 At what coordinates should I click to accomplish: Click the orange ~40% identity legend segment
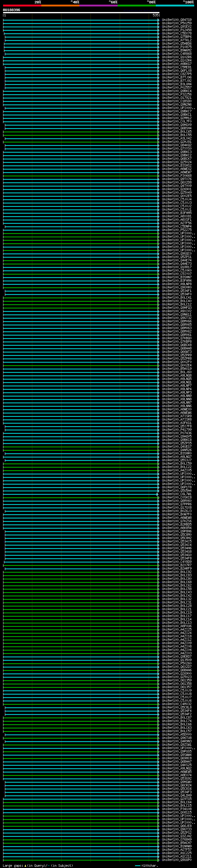pyautogui.click(x=60, y=6)
